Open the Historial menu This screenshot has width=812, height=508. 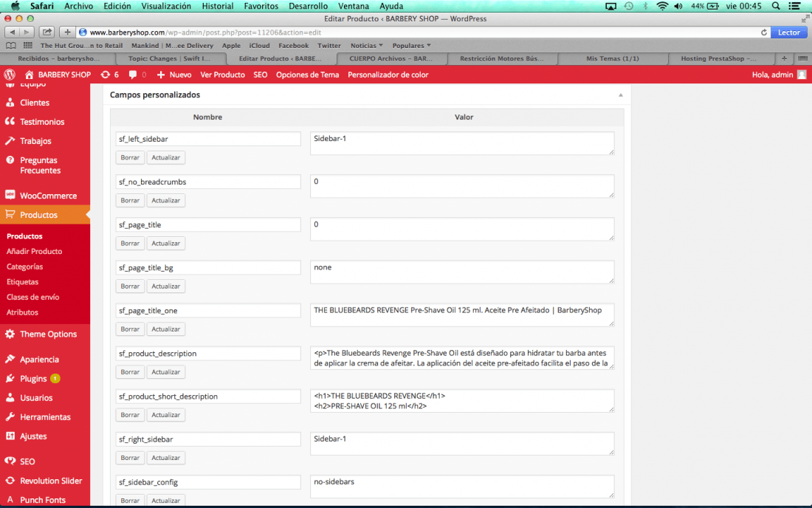[218, 6]
